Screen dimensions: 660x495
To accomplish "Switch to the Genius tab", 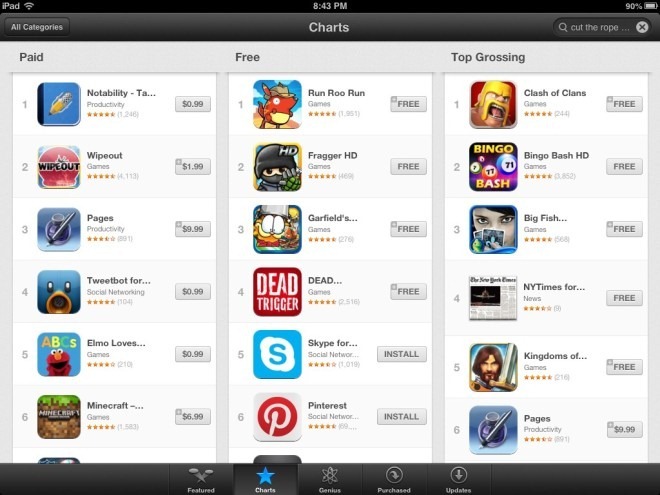I will tap(330, 480).
